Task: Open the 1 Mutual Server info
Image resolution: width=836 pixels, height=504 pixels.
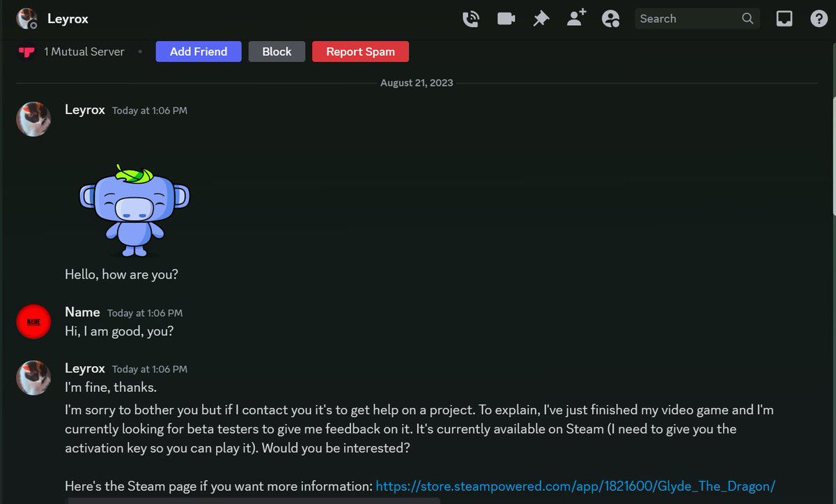Action: 84,52
